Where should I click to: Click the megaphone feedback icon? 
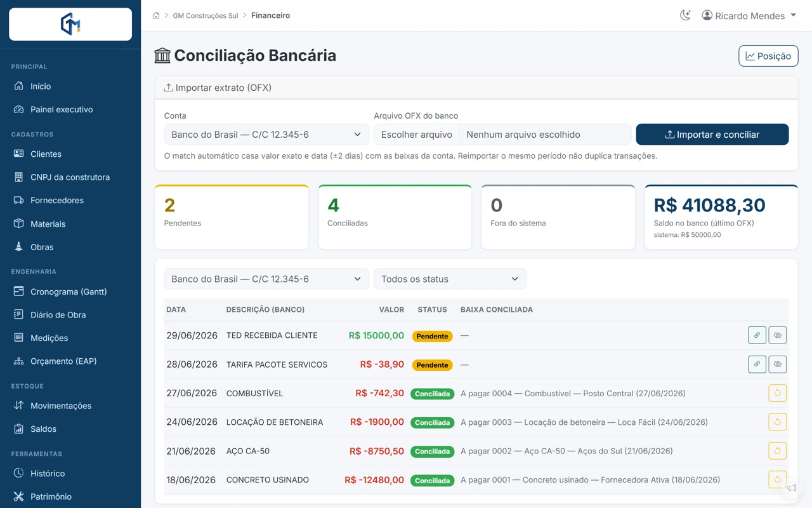pyautogui.click(x=792, y=488)
